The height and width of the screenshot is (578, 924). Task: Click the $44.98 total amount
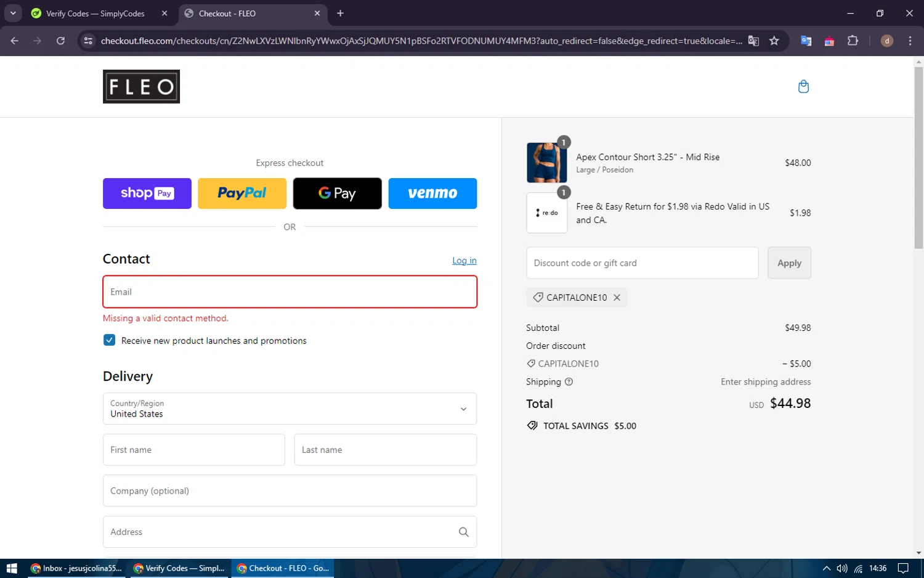point(790,404)
